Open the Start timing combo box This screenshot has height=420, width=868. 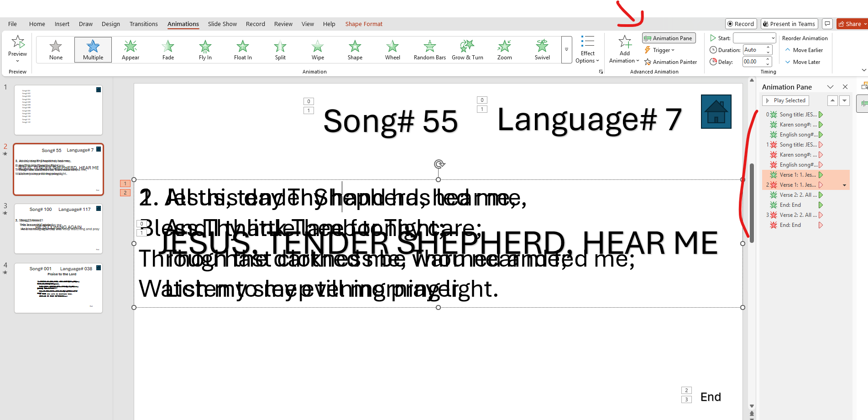pyautogui.click(x=754, y=38)
